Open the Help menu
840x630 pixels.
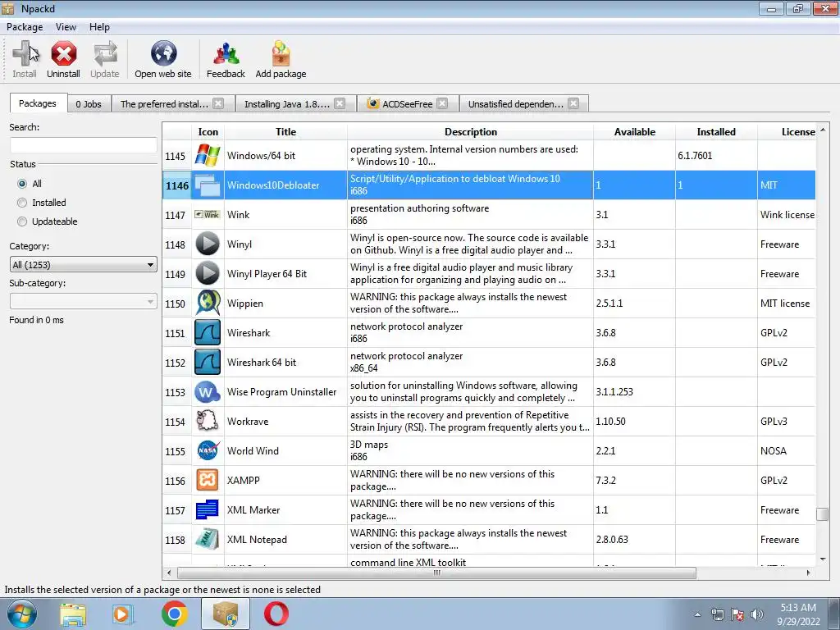click(x=99, y=27)
